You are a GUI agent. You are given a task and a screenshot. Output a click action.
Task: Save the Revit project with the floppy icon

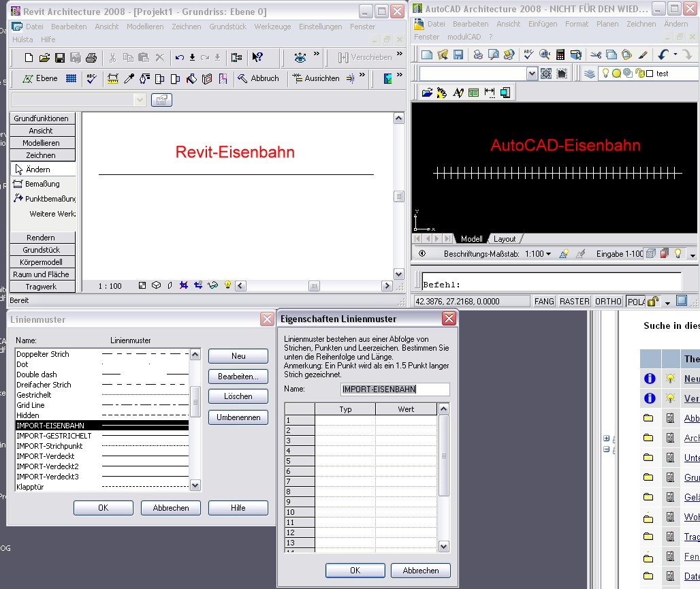60,57
